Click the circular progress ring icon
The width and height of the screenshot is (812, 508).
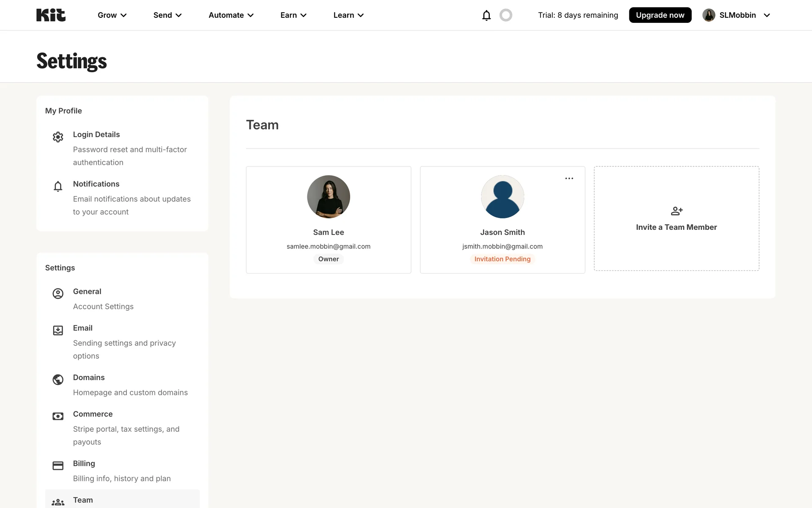506,15
